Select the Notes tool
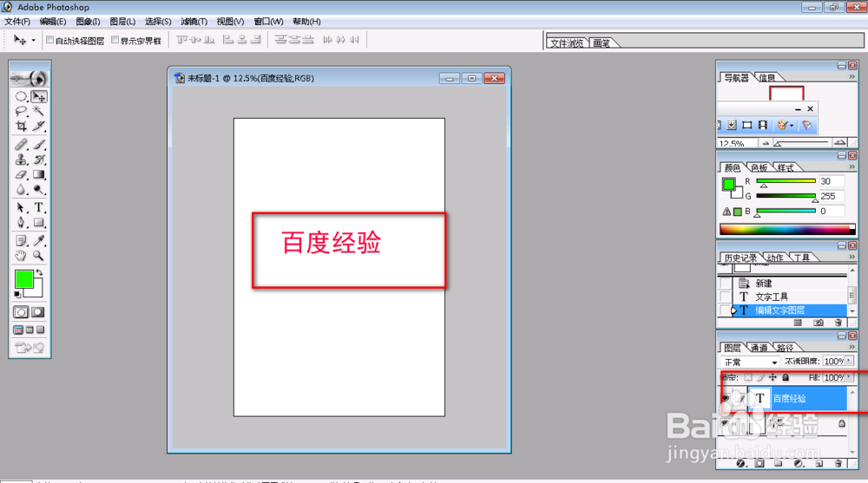The height and width of the screenshot is (483, 868). [21, 241]
